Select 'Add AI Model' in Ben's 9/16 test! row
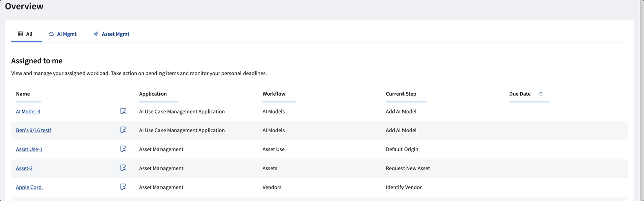Image resolution: width=644 pixels, height=201 pixels. 401,130
